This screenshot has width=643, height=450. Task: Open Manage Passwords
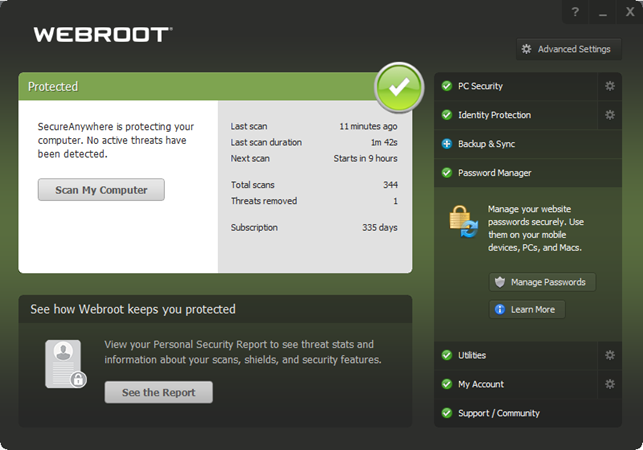[542, 282]
